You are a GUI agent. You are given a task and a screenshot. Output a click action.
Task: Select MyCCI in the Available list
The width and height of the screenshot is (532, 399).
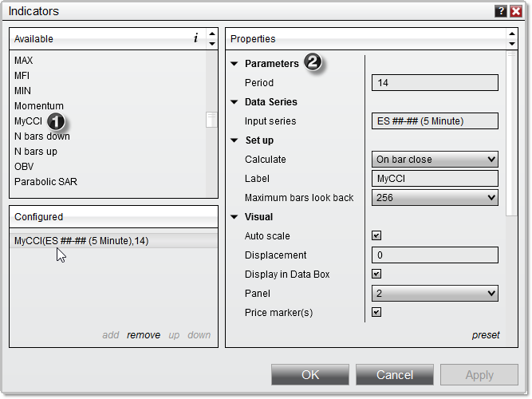click(x=28, y=121)
